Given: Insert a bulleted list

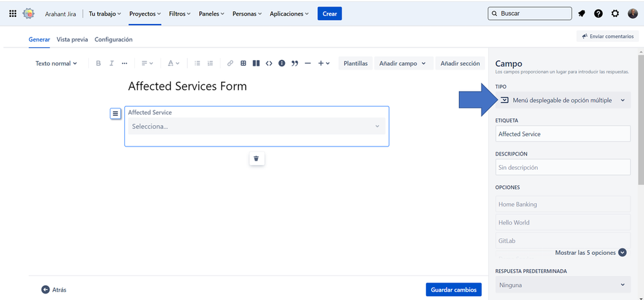Looking at the screenshot, I should click(197, 63).
